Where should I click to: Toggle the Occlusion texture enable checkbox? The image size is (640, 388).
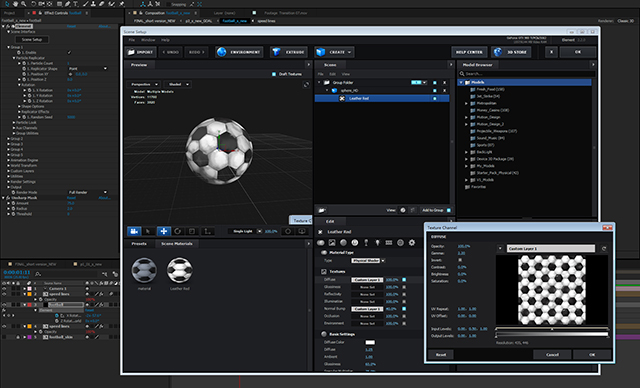404,316
